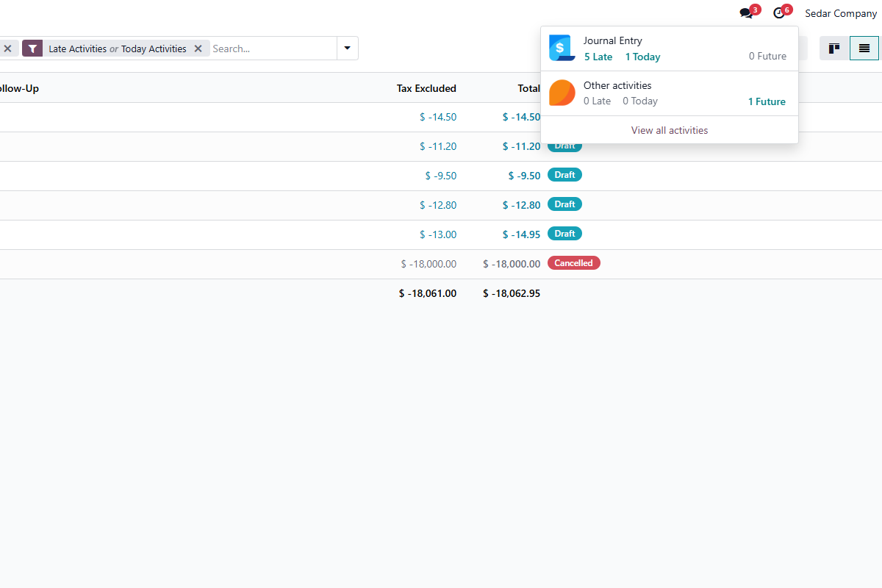Image resolution: width=882 pixels, height=588 pixels.
Task: Open the 1 Today journal entry activity
Action: [x=642, y=57]
